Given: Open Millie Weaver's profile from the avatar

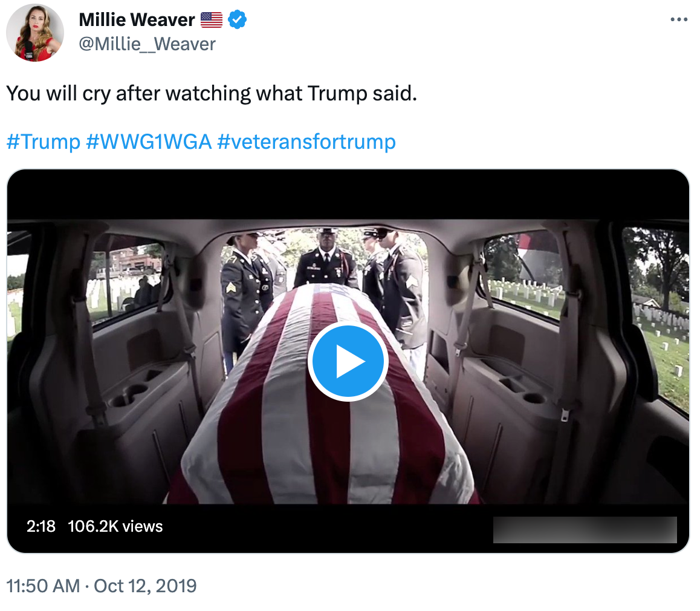Looking at the screenshot, I should coord(34,32).
